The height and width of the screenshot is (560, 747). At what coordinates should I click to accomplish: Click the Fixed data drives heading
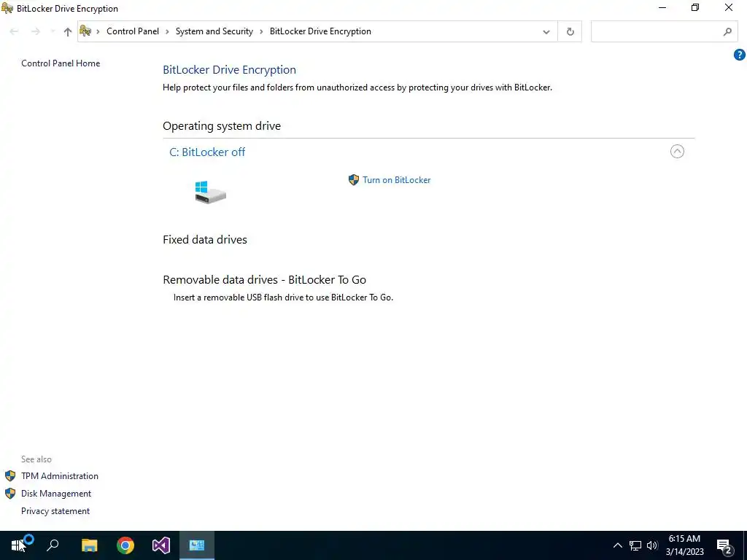(x=205, y=239)
